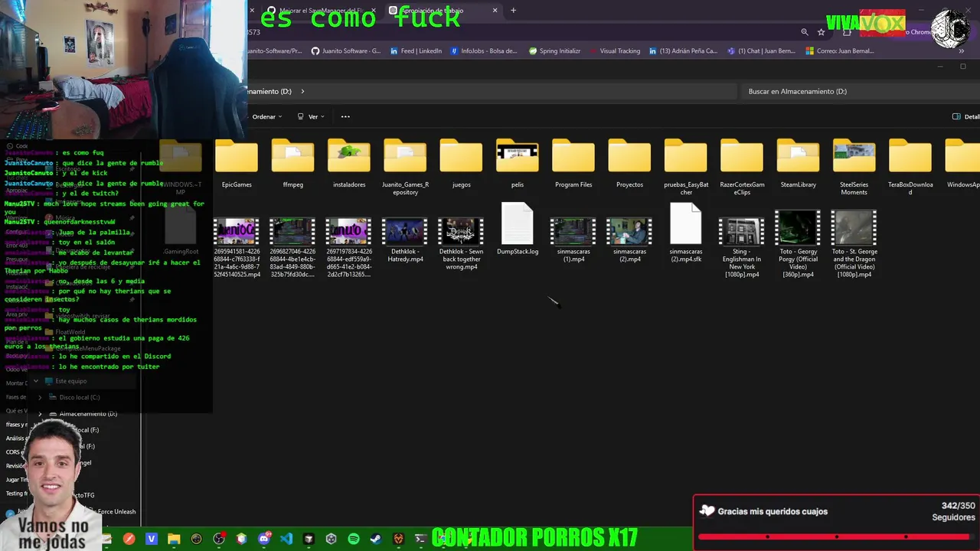
Task: Select Dethklok - Sewn back together wrong.mp4
Action: click(x=461, y=243)
